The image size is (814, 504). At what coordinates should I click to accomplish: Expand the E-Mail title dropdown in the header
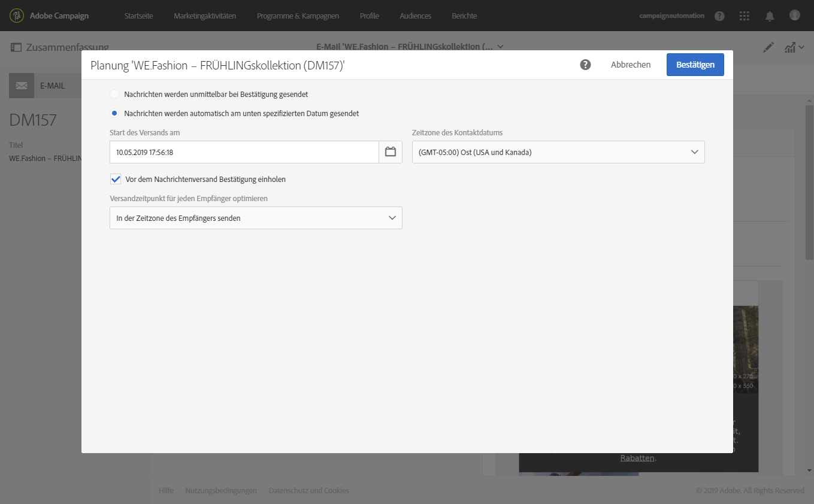coord(500,47)
